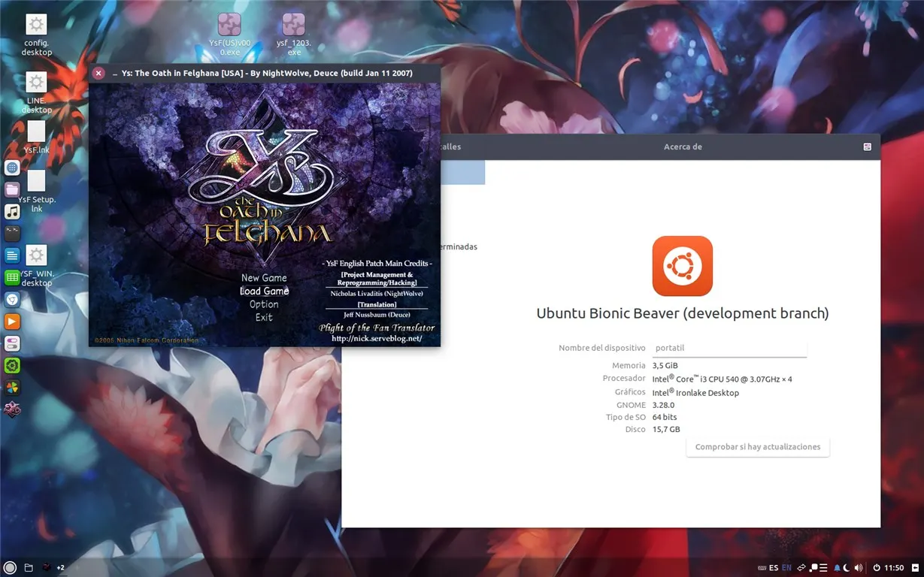Click the speaker icon to adjust volume
Viewport: 924px width, 577px height.
coord(859,567)
